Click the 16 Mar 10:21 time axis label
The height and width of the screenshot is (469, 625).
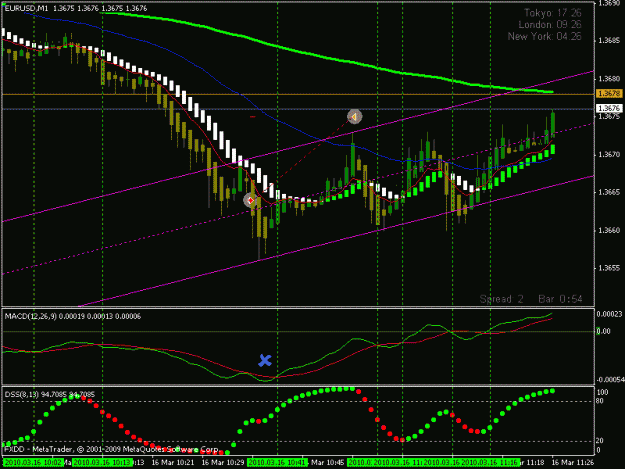(173, 463)
